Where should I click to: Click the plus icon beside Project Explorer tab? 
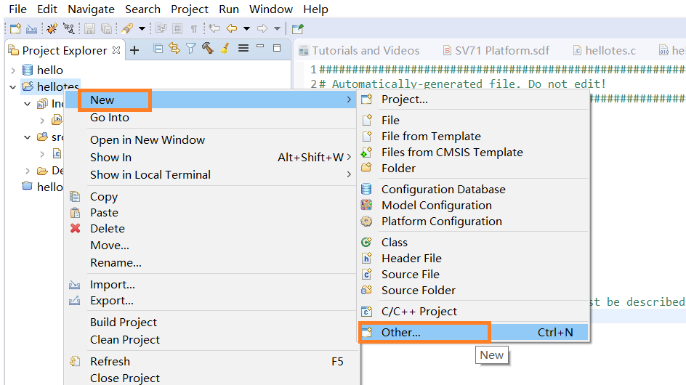pyautogui.click(x=135, y=50)
